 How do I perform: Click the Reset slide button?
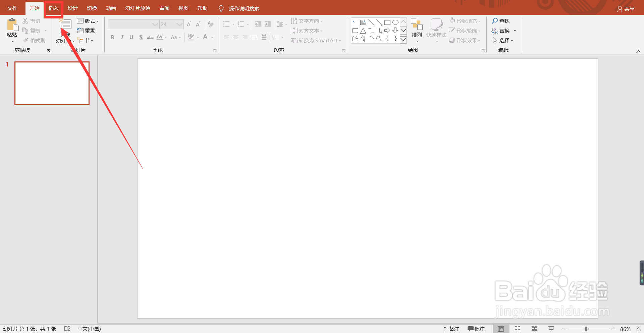pyautogui.click(x=86, y=31)
